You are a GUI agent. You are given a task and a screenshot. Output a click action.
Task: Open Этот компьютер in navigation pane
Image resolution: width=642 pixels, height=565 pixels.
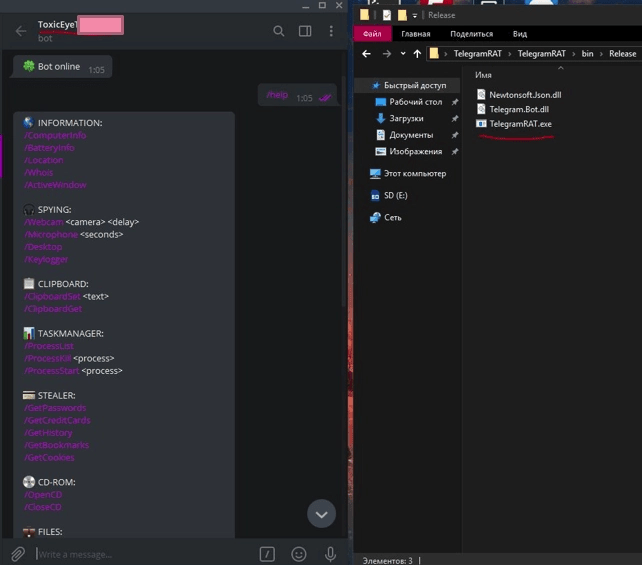[408, 174]
